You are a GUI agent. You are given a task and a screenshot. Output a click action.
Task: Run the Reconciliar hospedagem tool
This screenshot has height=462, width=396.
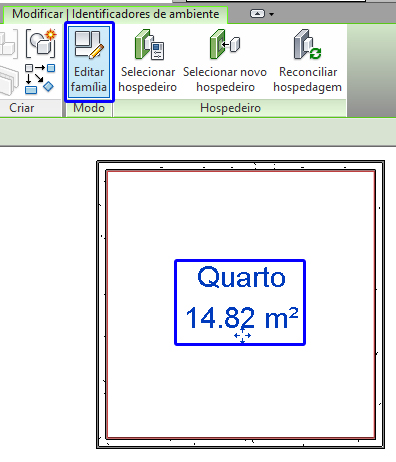(x=308, y=62)
